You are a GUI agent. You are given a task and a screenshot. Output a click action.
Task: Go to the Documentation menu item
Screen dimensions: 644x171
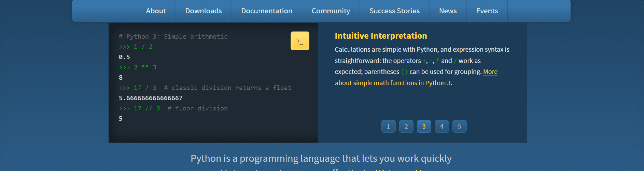[x=267, y=11]
